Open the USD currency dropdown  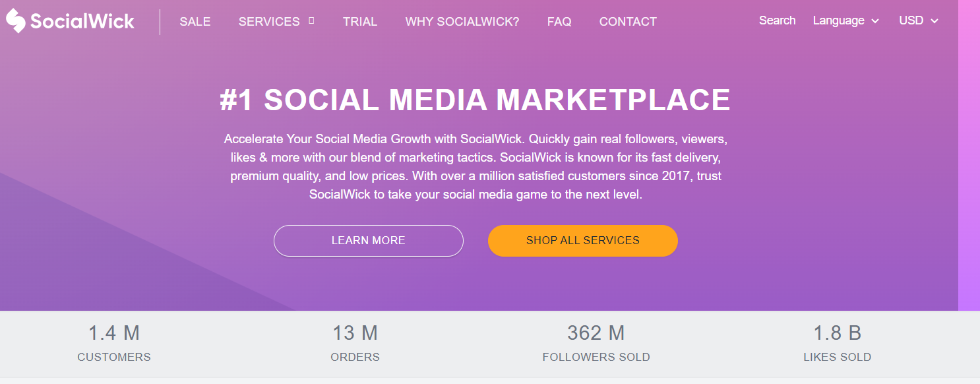pos(911,20)
